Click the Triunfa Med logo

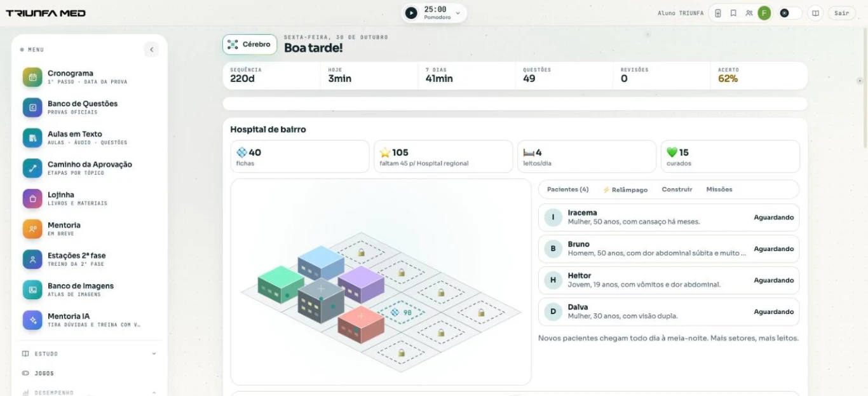pyautogui.click(x=46, y=13)
